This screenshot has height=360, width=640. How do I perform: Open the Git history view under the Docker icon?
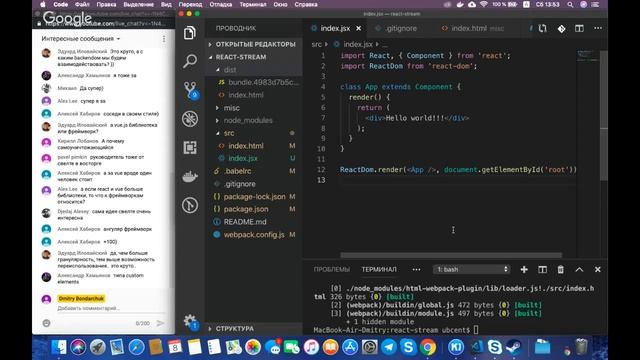click(x=190, y=205)
